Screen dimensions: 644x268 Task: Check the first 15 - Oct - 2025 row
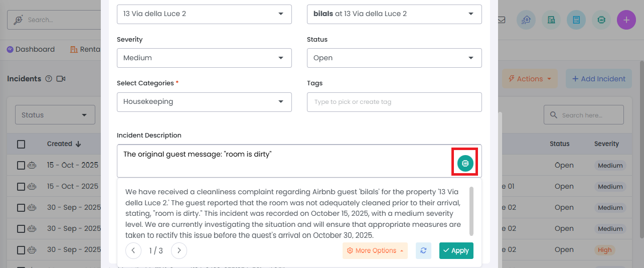[x=21, y=165]
